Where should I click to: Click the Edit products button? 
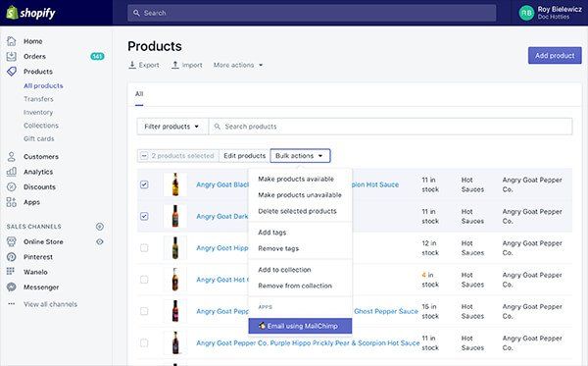(244, 156)
